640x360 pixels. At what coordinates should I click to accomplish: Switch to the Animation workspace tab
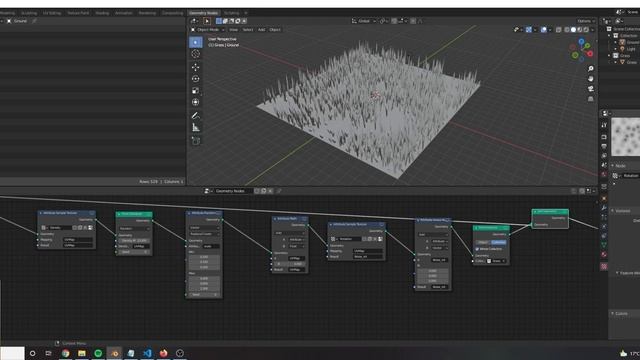click(124, 13)
